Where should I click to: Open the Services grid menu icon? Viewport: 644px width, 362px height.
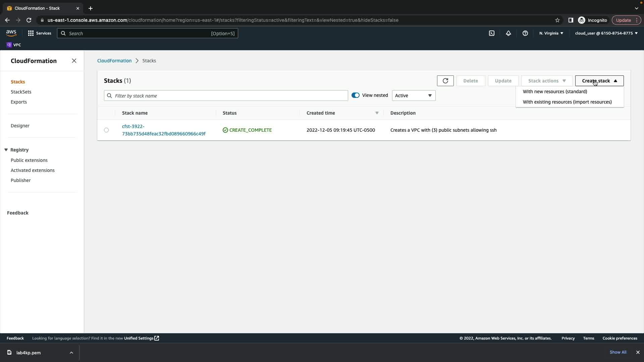point(31,33)
